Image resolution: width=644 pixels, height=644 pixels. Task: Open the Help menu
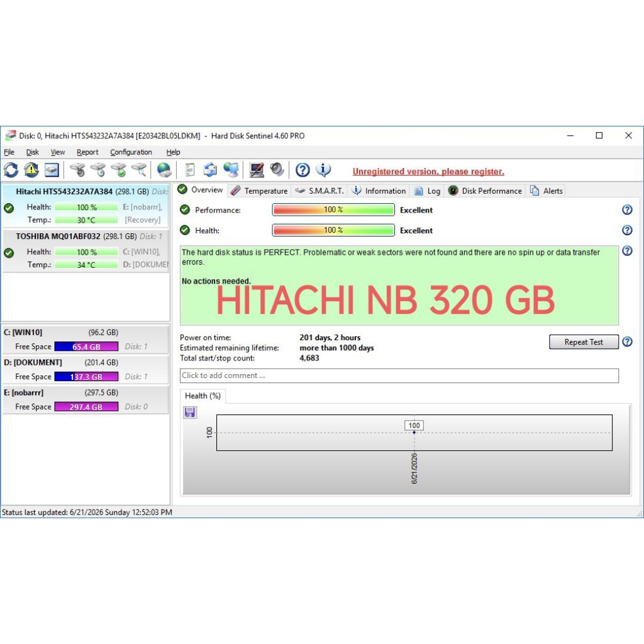pos(173,152)
